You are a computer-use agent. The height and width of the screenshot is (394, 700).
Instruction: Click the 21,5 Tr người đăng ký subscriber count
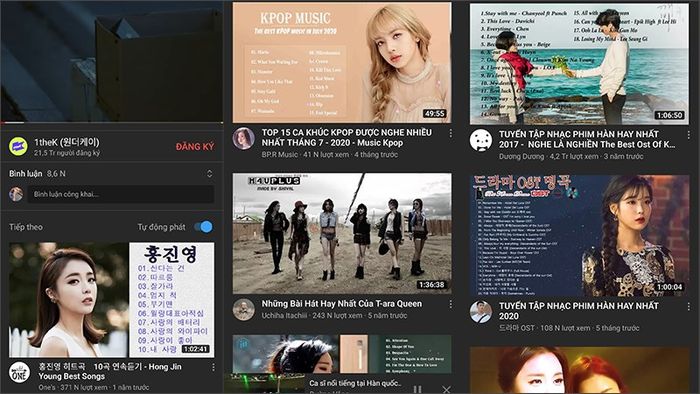(67, 153)
